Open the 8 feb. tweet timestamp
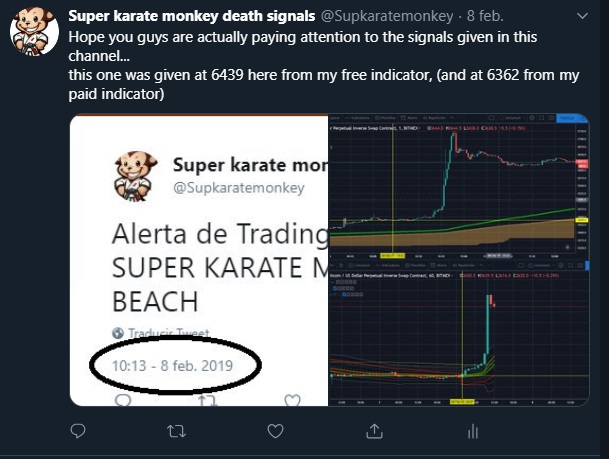This screenshot has height=459, width=609. pyautogui.click(x=485, y=16)
